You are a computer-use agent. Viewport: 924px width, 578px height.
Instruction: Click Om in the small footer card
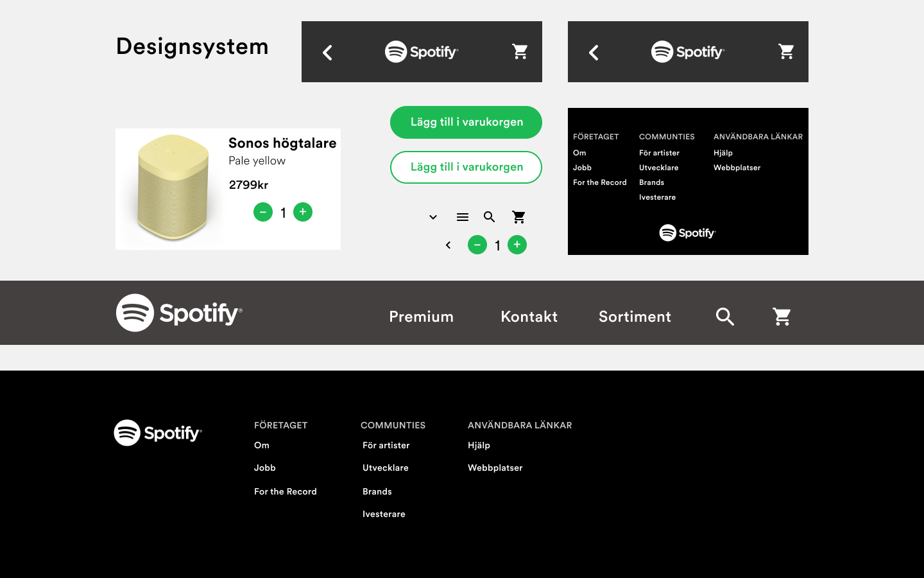point(579,153)
